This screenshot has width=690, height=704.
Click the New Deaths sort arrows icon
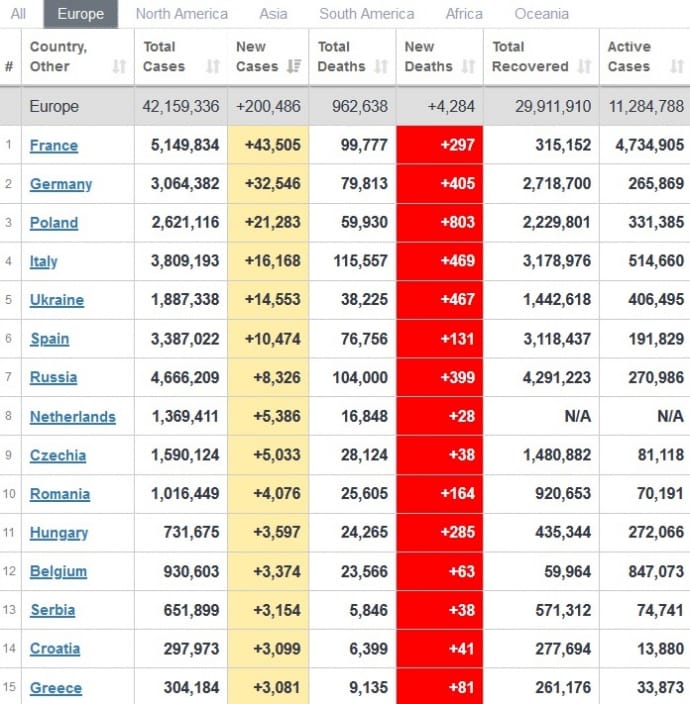[x=468, y=67]
